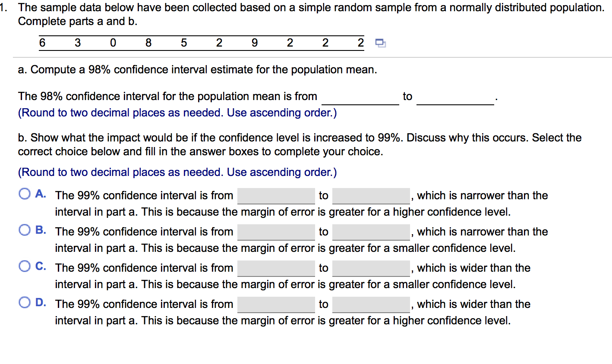This screenshot has height=364, width=612.
Task: Select answer choice C radio button
Action: click(x=25, y=266)
